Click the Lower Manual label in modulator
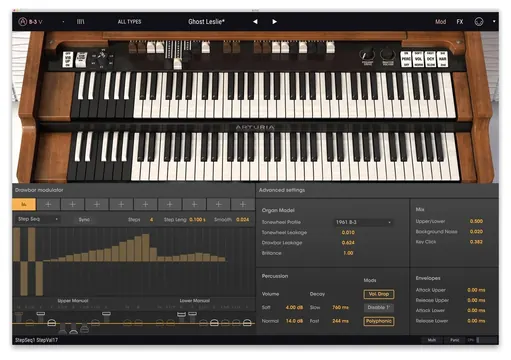The height and width of the screenshot is (360, 511). point(195,301)
